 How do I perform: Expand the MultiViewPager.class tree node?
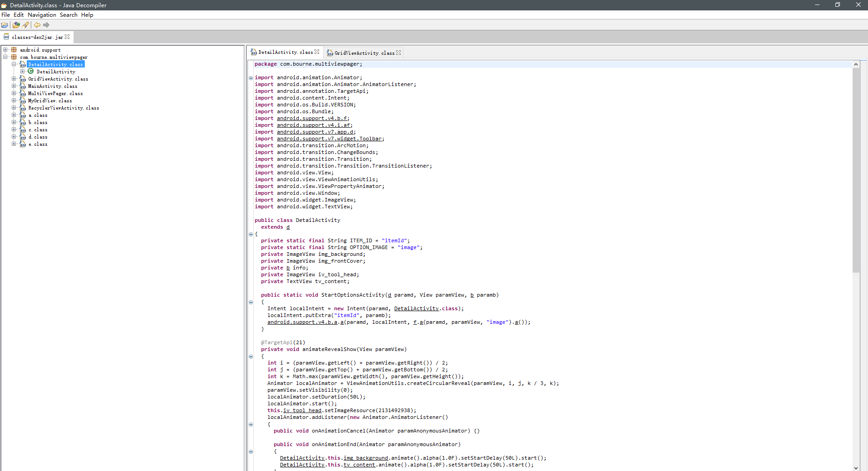click(x=14, y=93)
